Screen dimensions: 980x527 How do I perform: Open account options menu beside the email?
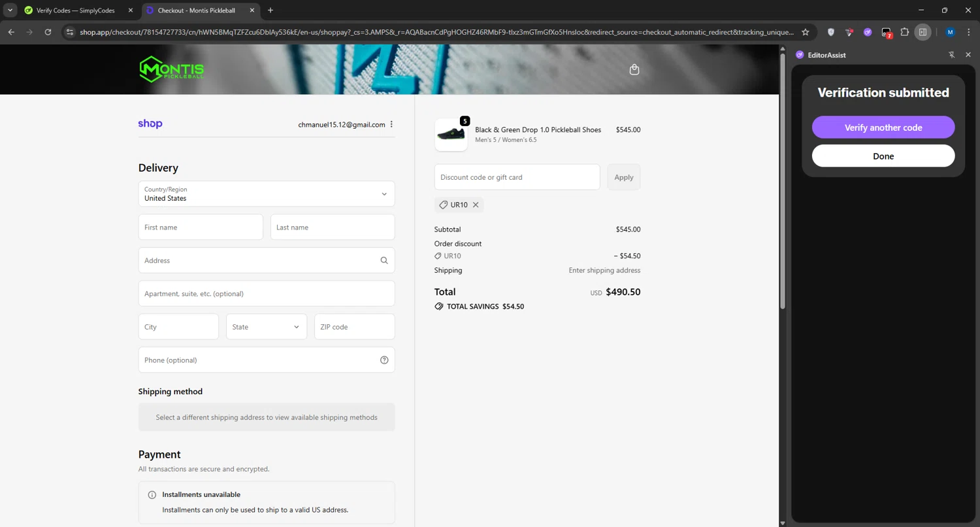391,124
